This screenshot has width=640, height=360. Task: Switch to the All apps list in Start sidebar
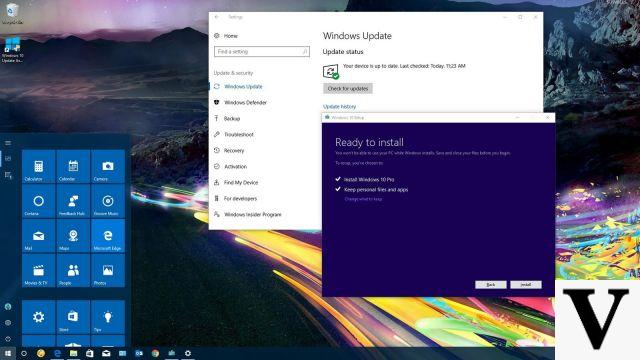click(8, 175)
